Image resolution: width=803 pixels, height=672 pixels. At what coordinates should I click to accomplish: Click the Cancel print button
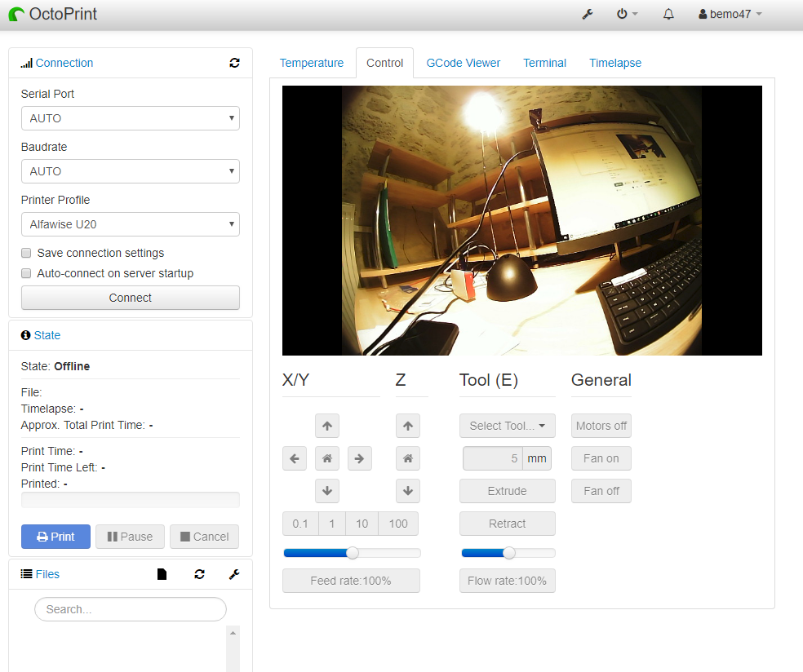[204, 537]
